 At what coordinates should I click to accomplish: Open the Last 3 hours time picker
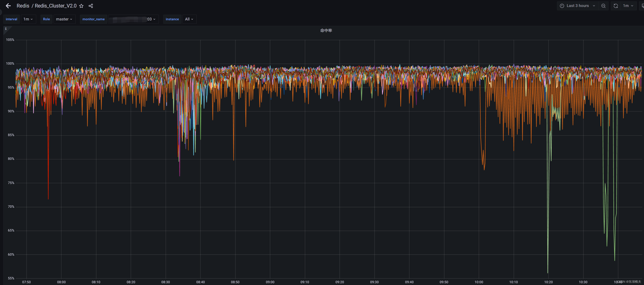(577, 6)
